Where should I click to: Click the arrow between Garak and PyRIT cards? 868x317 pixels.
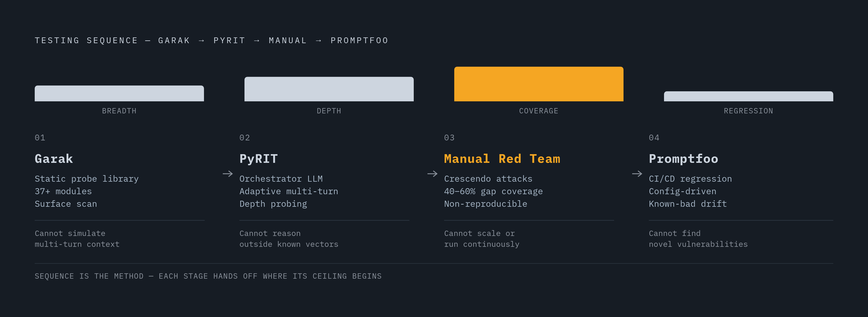coord(228,174)
